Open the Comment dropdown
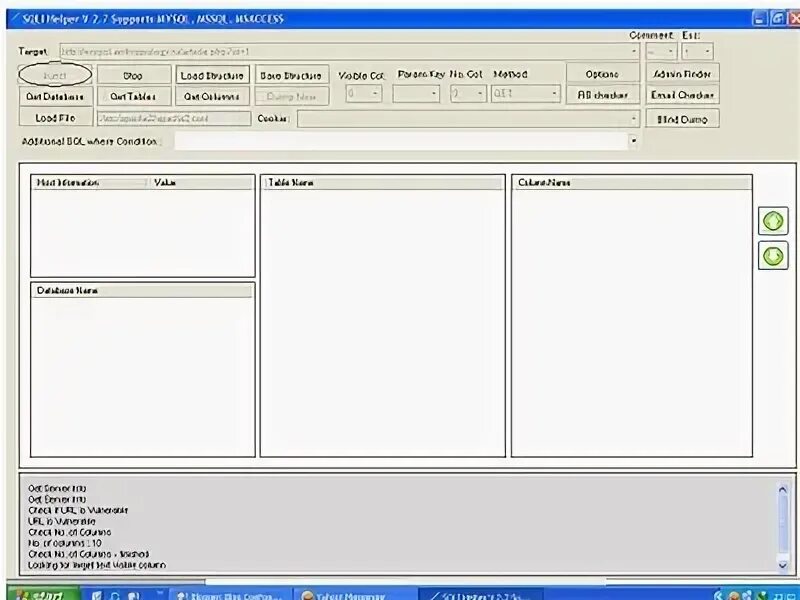The width and height of the screenshot is (800, 600). coord(661,52)
